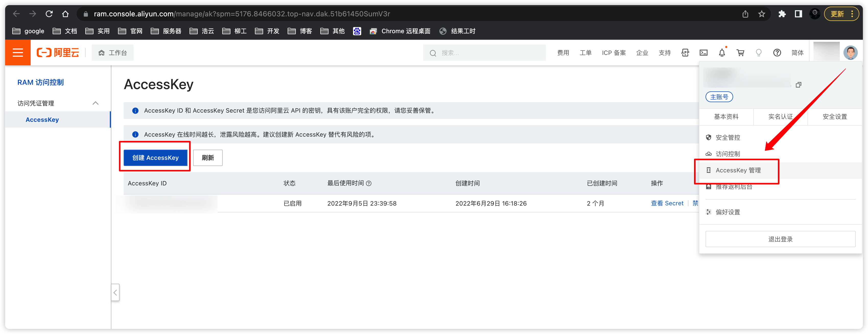The height and width of the screenshot is (334, 868).
Task: Share this page from the address bar
Action: [x=745, y=14]
